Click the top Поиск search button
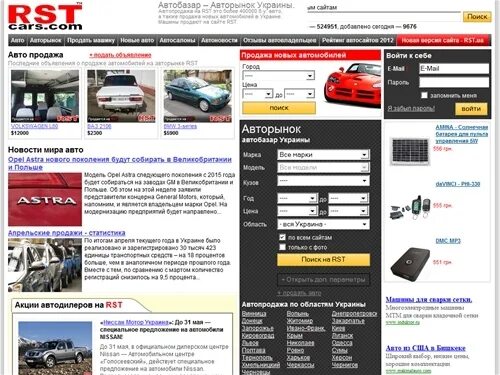Viewport: 500px width, 375px height. pos(477,16)
